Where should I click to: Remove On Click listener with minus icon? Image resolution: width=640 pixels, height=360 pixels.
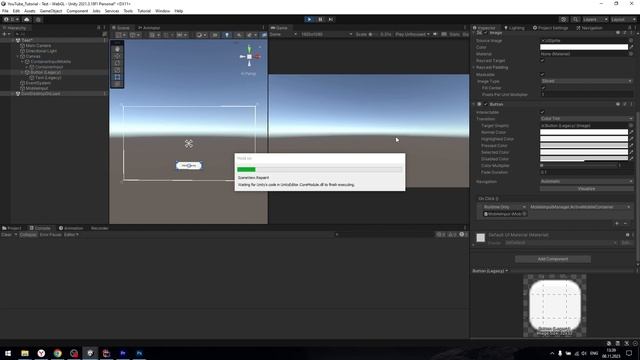625,223
